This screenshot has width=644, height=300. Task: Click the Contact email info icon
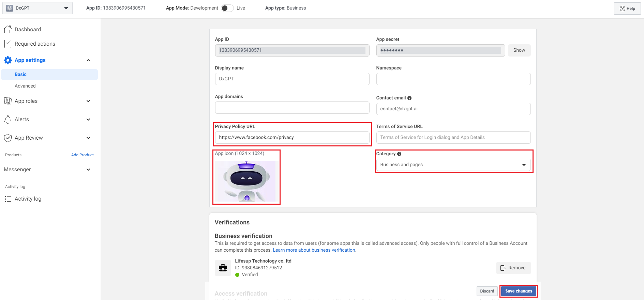[409, 98]
